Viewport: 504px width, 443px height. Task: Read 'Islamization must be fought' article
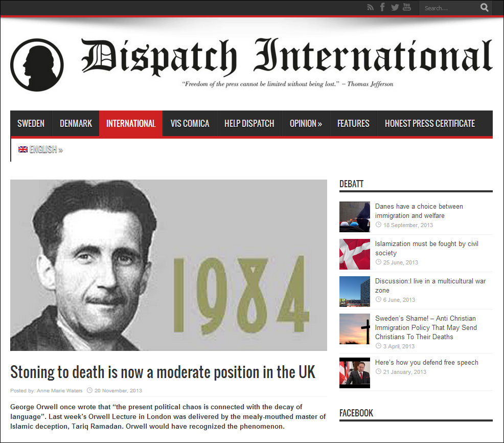click(426, 249)
